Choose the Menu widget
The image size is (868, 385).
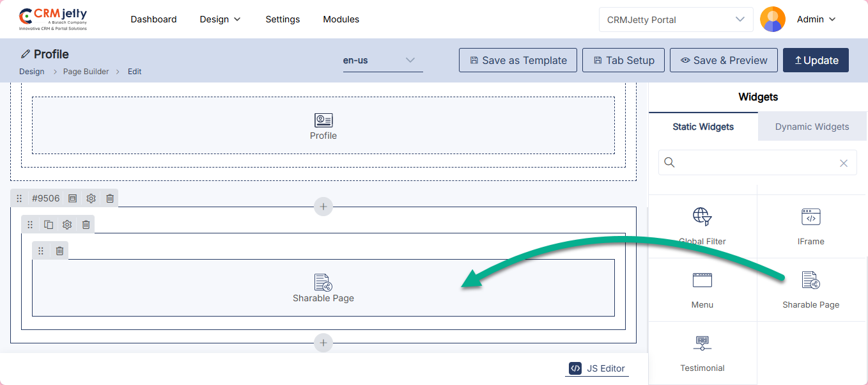[x=702, y=290]
